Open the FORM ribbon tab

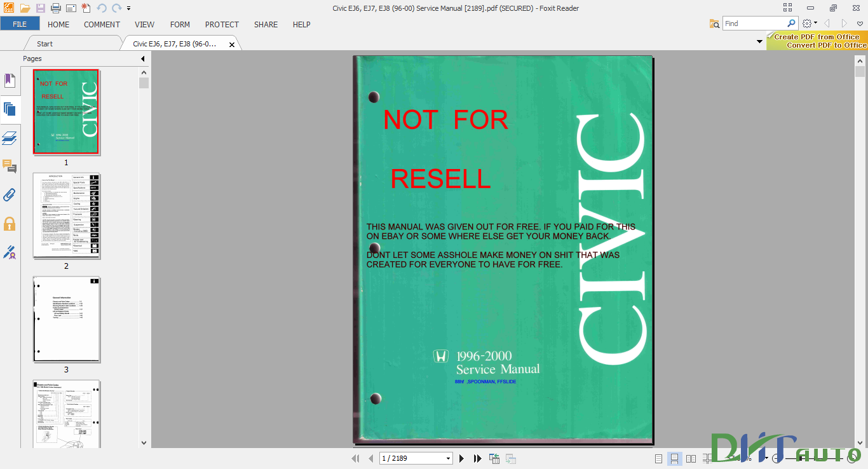pyautogui.click(x=180, y=24)
